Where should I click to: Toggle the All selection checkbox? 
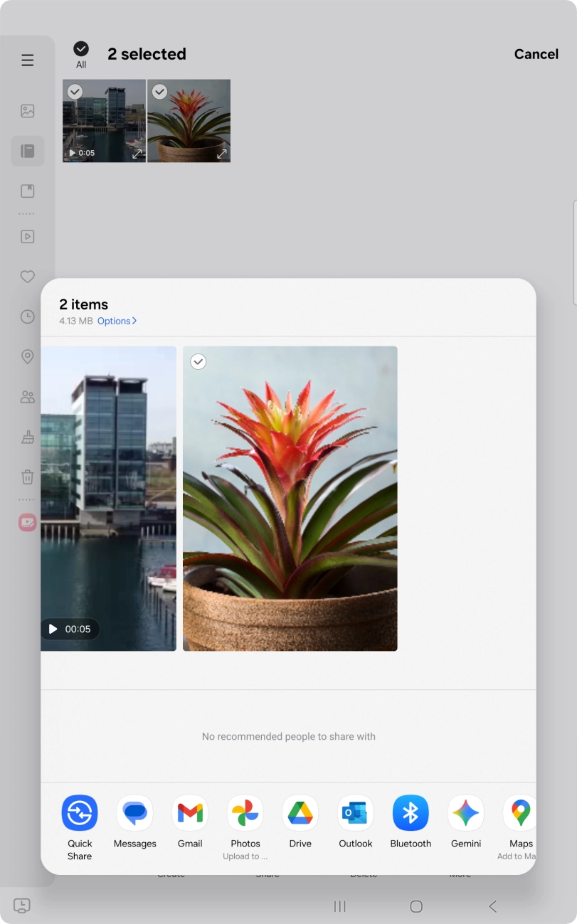click(x=81, y=49)
